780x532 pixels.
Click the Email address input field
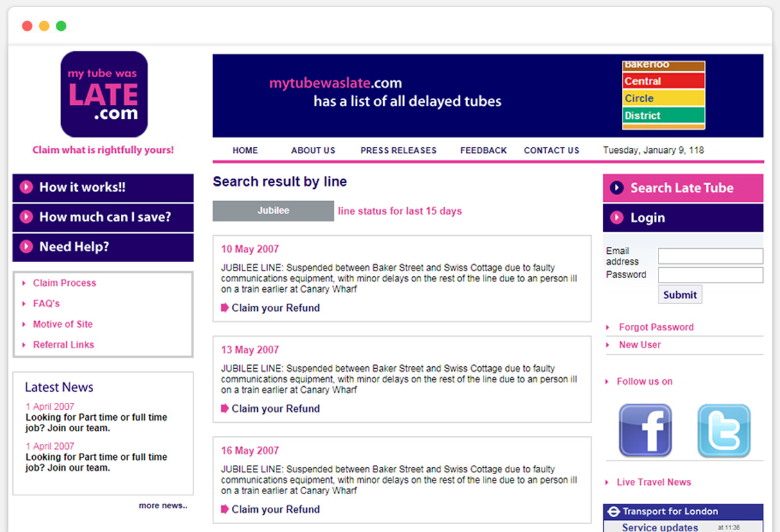[x=710, y=256]
